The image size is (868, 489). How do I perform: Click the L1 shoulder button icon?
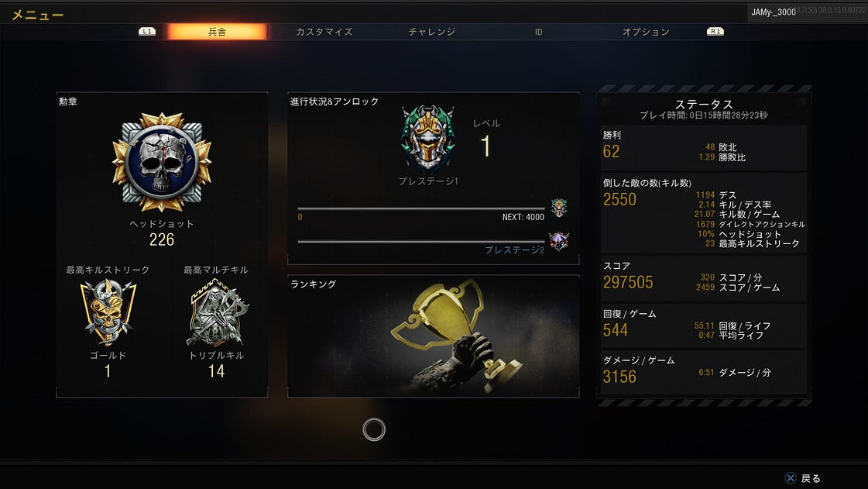tap(146, 32)
